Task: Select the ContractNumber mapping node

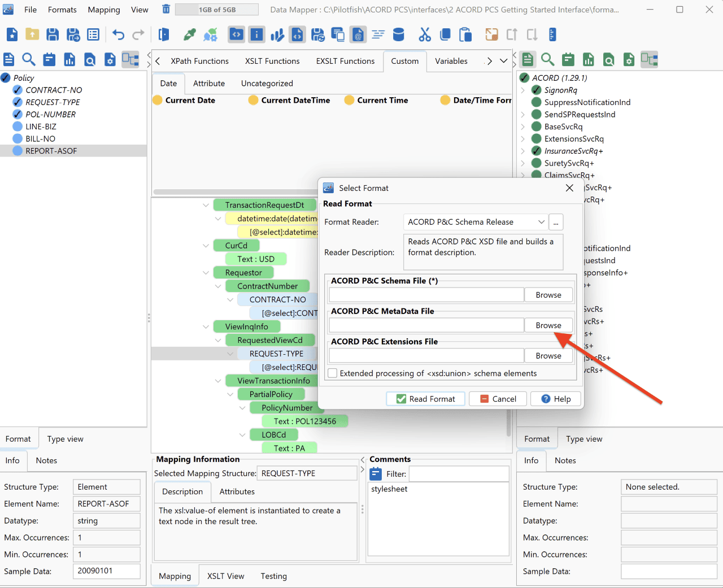Action: [267, 286]
